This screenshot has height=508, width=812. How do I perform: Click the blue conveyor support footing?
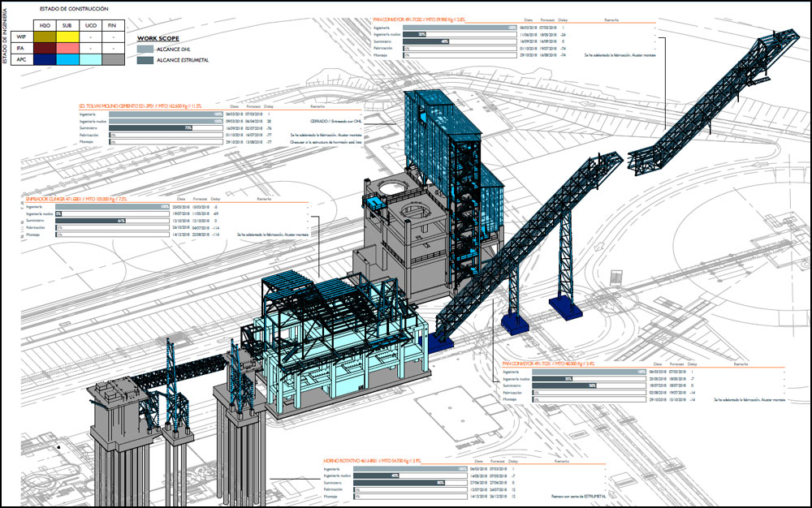[x=566, y=308]
